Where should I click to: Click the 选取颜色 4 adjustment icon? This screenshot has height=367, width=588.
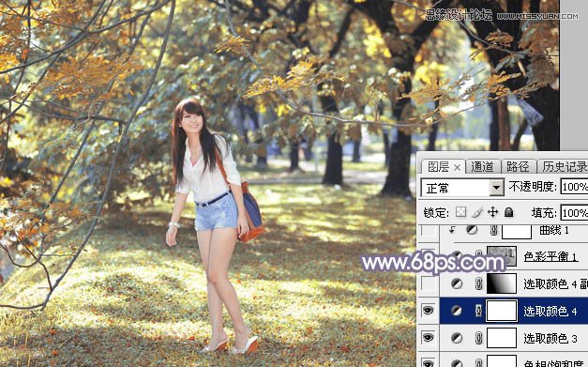tap(457, 311)
